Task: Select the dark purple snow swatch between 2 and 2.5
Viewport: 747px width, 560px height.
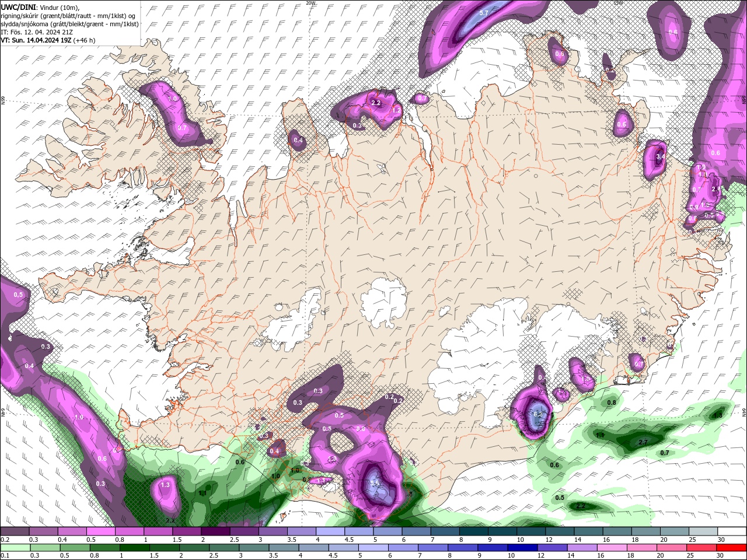Action: coord(215,531)
